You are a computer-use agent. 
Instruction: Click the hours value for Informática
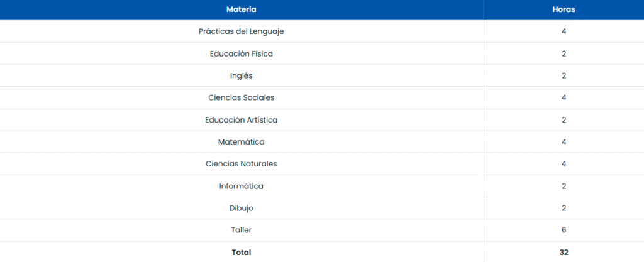(x=563, y=186)
